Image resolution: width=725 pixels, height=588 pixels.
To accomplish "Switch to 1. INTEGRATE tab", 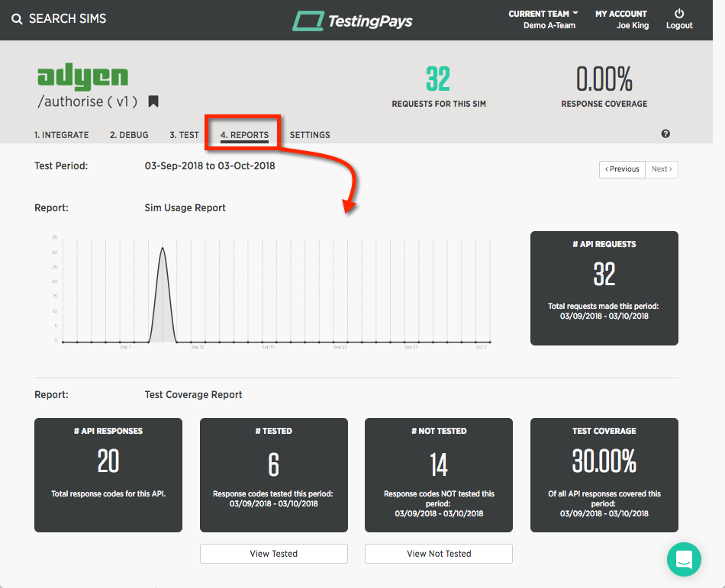I will (x=62, y=135).
